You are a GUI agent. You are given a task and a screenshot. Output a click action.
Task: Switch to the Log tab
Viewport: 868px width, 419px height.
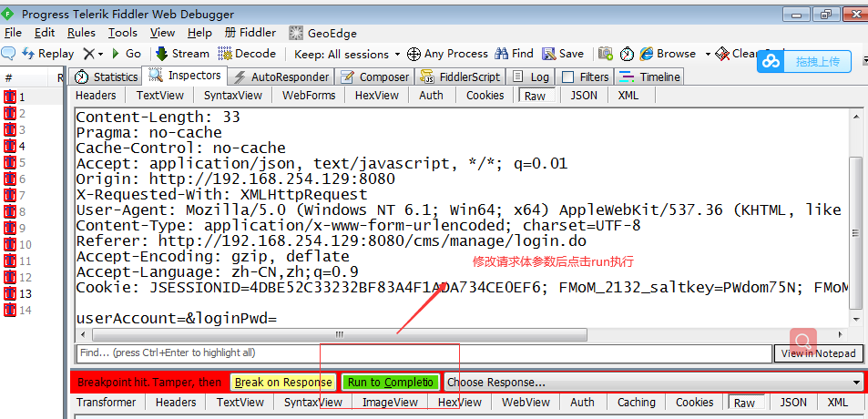(x=530, y=77)
